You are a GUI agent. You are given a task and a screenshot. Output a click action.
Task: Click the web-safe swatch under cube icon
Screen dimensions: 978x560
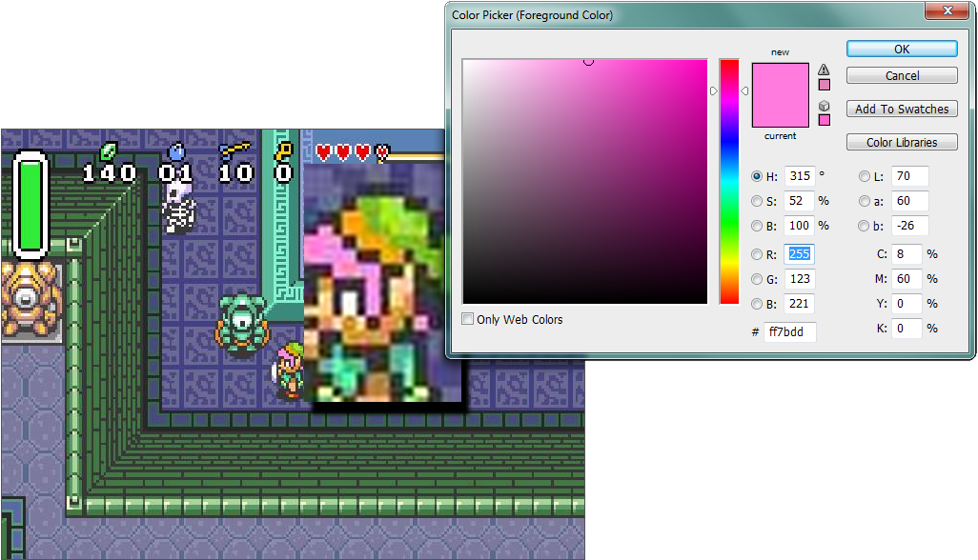[x=823, y=119]
